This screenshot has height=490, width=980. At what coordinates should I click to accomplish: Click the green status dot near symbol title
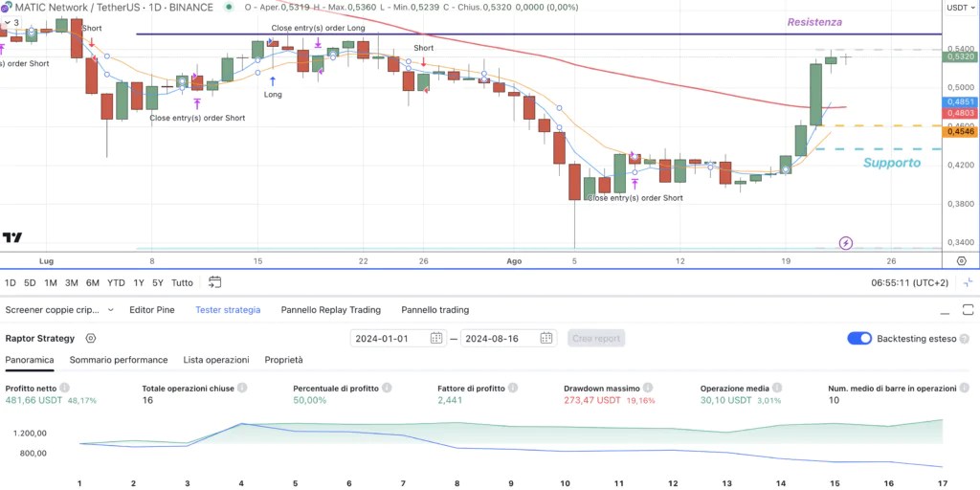pos(231,8)
